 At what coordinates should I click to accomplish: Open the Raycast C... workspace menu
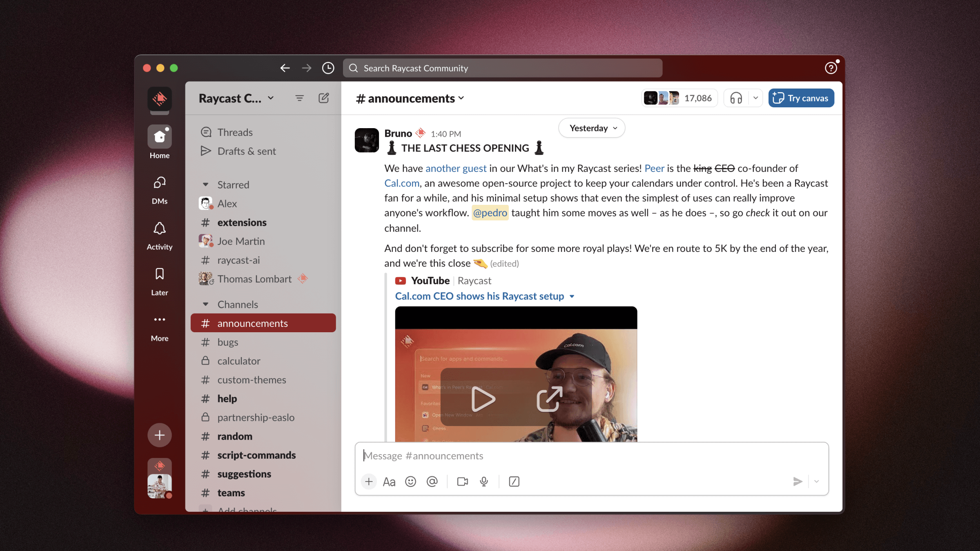(x=236, y=98)
